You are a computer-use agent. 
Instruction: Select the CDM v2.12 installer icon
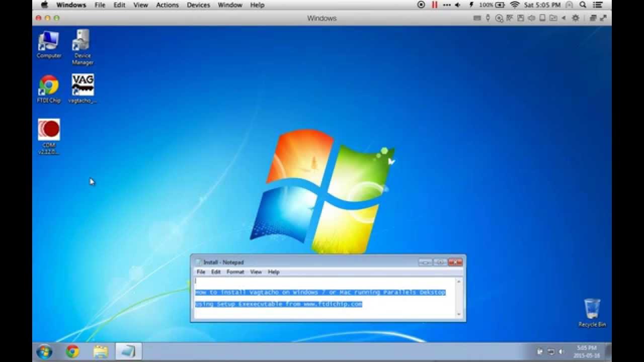[49, 137]
